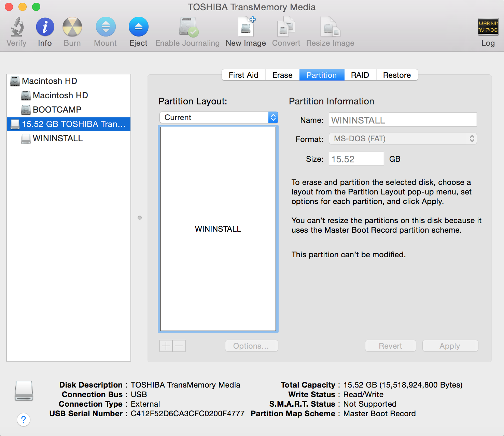Click the window title TOSHIBA TransMemory Media
Screen dimensions: 504x436
(x=252, y=7)
